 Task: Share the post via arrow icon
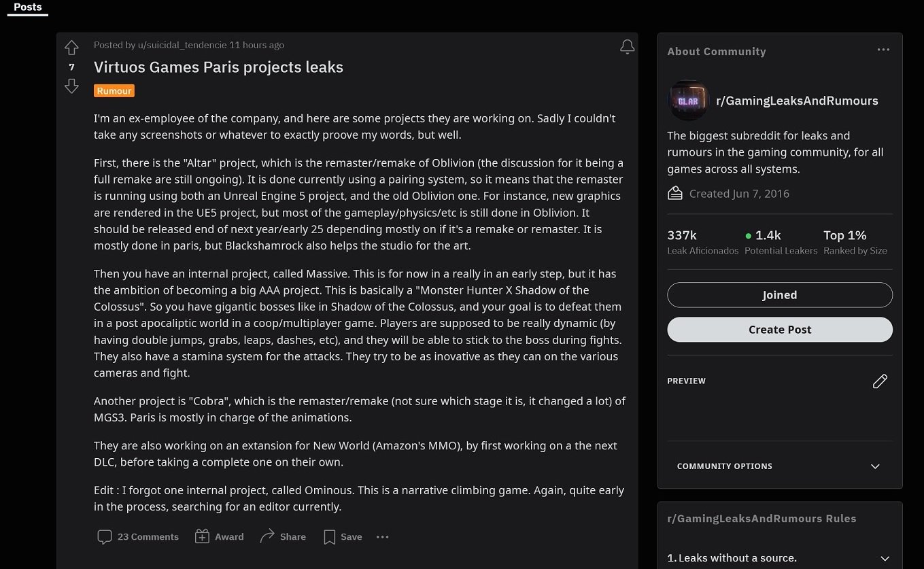[267, 536]
